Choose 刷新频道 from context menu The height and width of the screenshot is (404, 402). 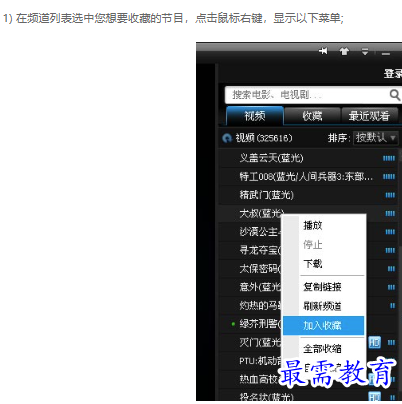(322, 306)
